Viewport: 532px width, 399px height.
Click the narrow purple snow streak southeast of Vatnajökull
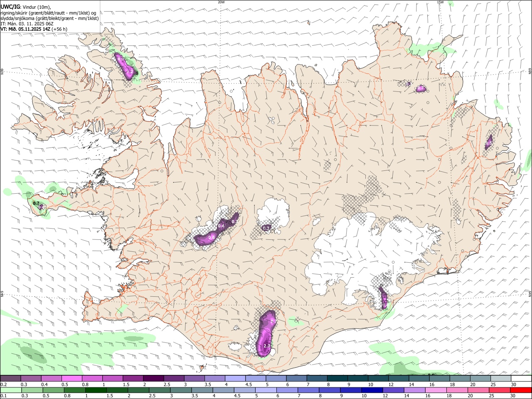point(384,297)
